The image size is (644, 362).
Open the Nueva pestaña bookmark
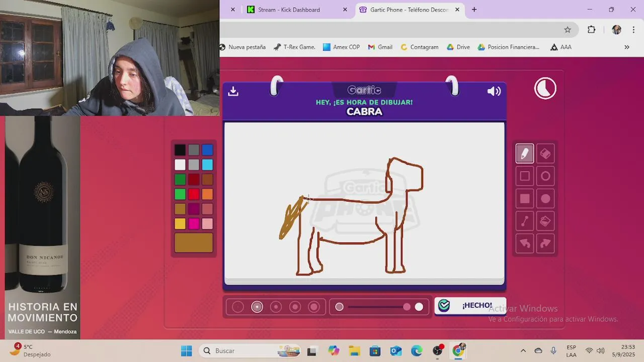(243, 47)
